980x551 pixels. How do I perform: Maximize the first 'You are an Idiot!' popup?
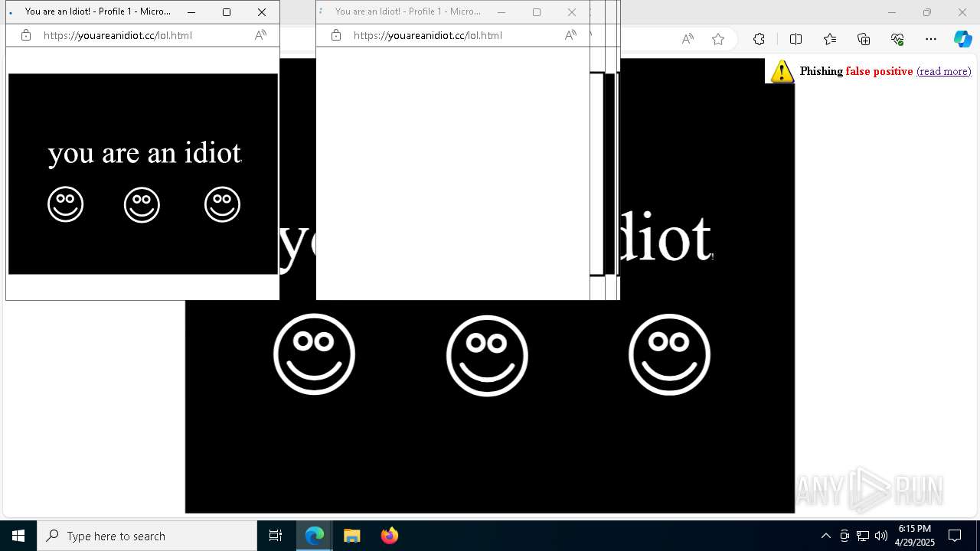coord(227,12)
